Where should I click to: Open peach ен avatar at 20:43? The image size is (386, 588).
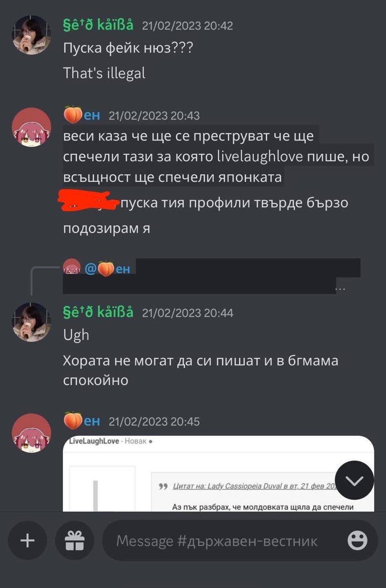tap(31, 127)
